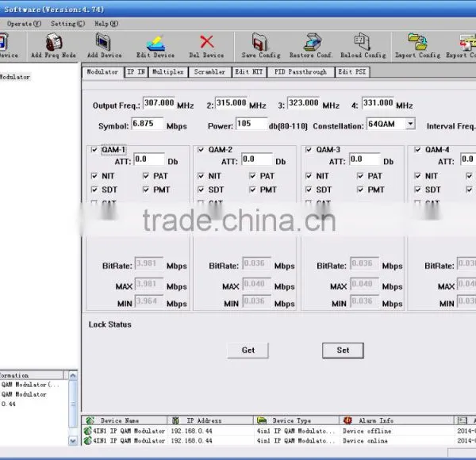The image size is (476, 460).
Task: Click the Alarm Info column header icon
Action: click(347, 420)
